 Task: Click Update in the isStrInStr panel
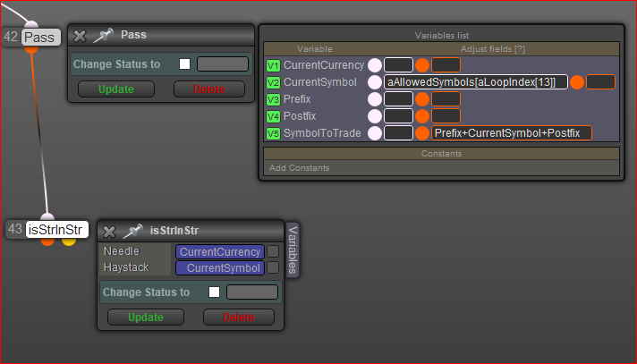click(146, 317)
